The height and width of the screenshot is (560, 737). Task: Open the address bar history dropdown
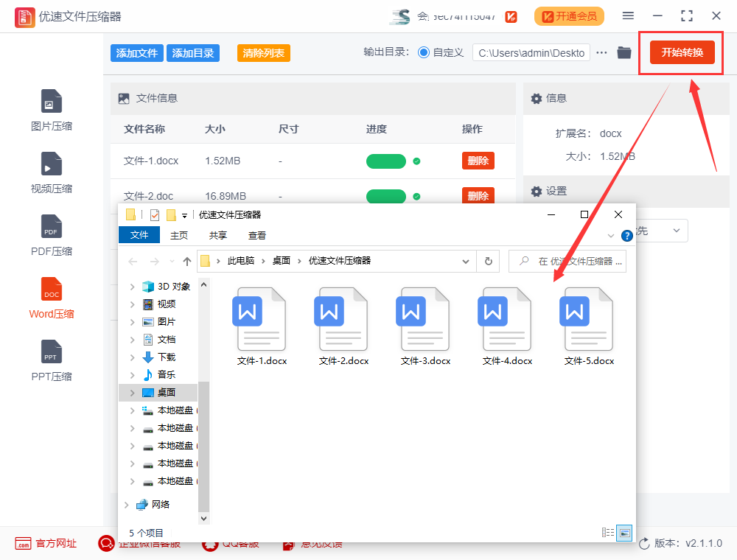(465, 261)
